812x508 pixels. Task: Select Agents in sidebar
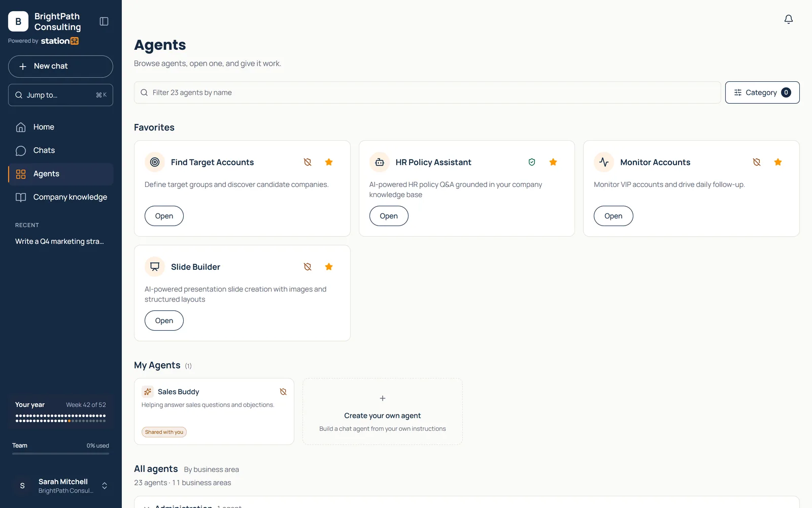point(60,174)
